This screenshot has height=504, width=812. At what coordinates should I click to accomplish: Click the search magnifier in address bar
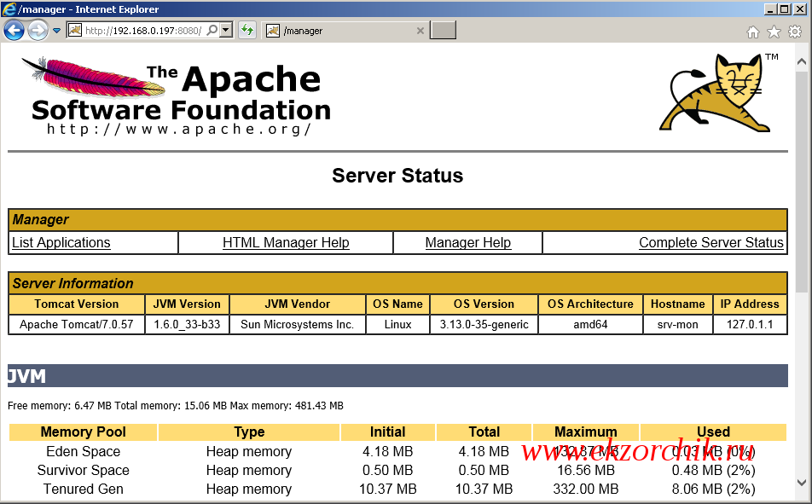tap(212, 31)
